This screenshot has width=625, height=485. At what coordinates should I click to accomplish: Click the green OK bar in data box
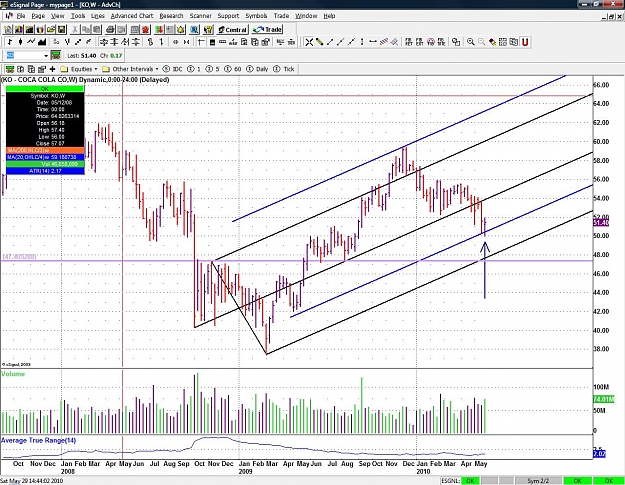(45, 88)
